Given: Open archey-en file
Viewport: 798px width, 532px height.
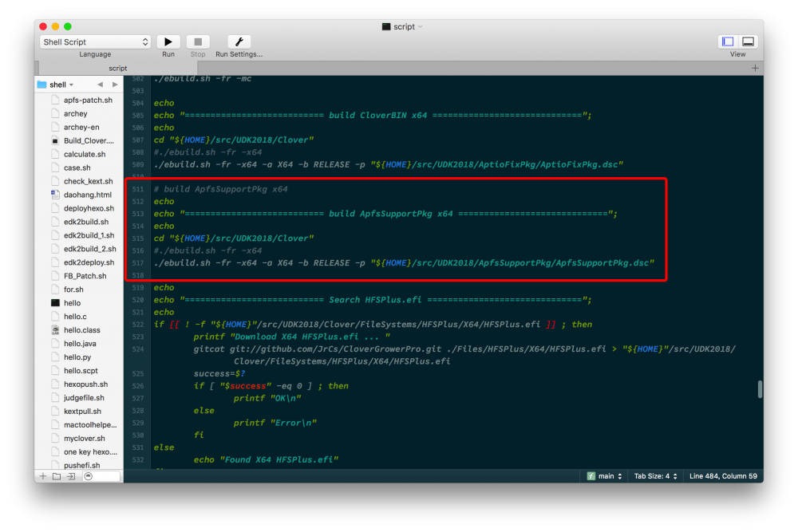Looking at the screenshot, I should pos(81,127).
